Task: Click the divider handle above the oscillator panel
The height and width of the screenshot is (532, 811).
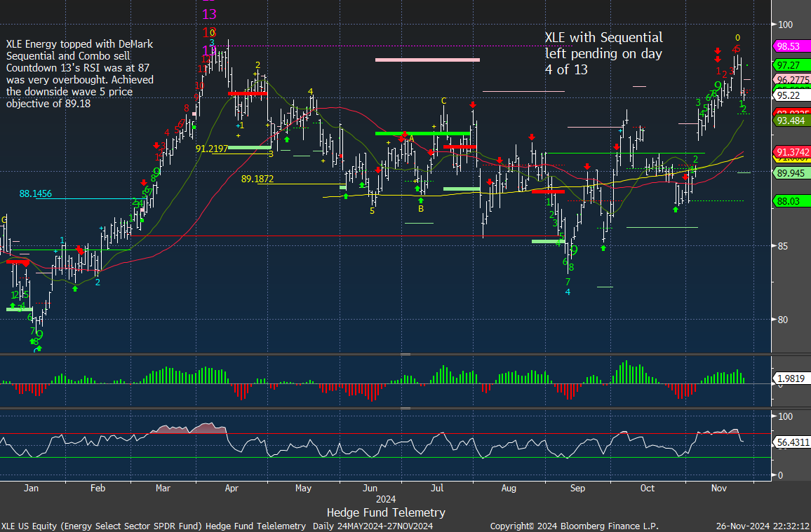Action: tap(405, 355)
